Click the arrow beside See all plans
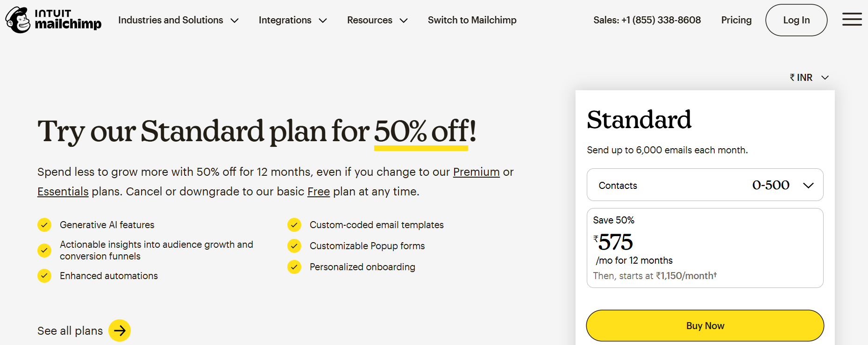This screenshot has height=345, width=868. coord(120,331)
